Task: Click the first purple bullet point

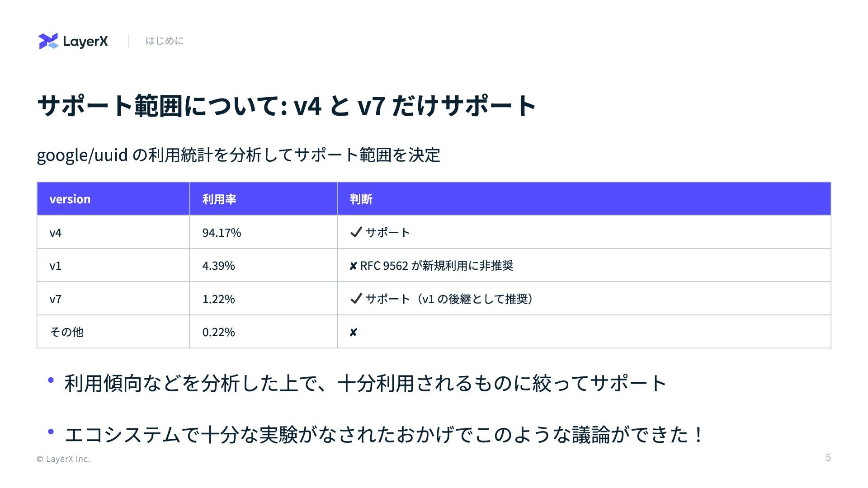Action: coord(51,380)
